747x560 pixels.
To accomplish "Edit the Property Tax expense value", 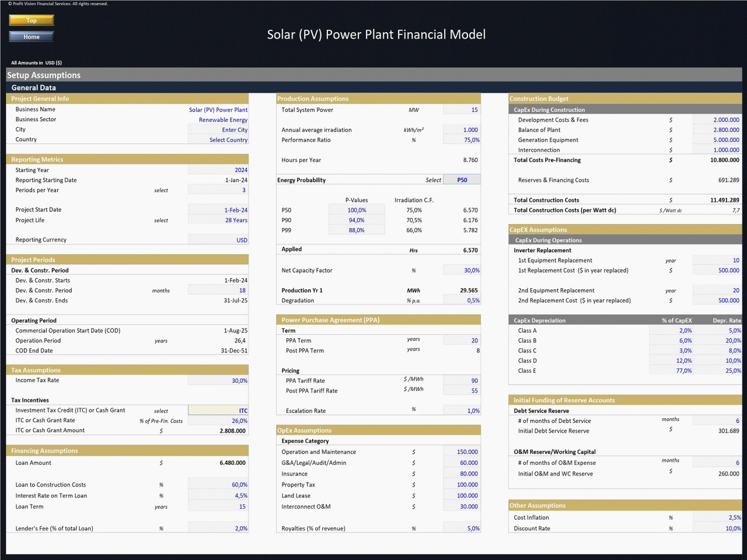I will (462, 485).
